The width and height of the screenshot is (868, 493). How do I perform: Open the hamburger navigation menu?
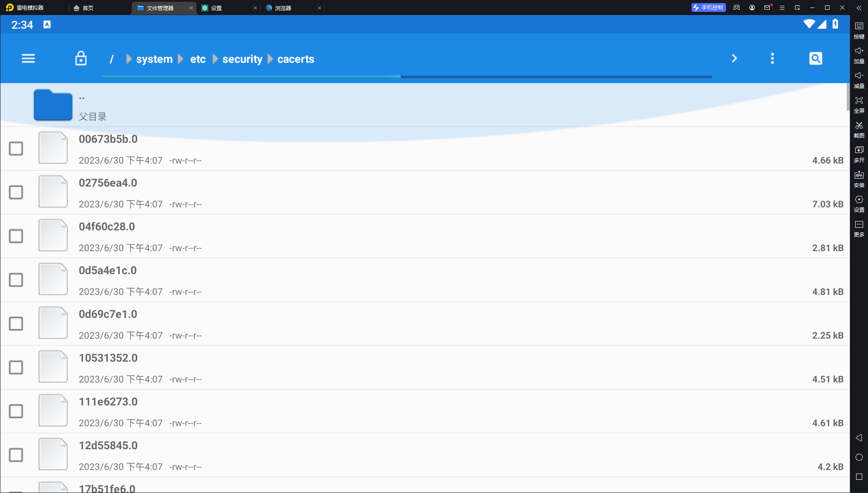(28, 58)
